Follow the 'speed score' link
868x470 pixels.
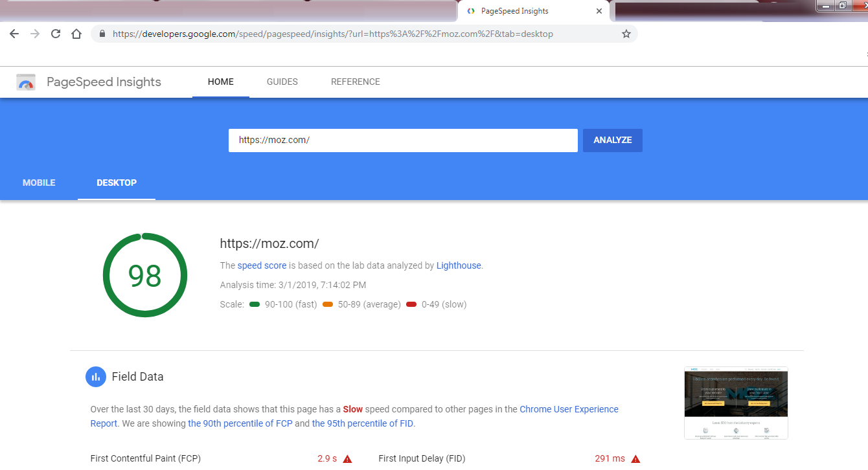click(262, 265)
